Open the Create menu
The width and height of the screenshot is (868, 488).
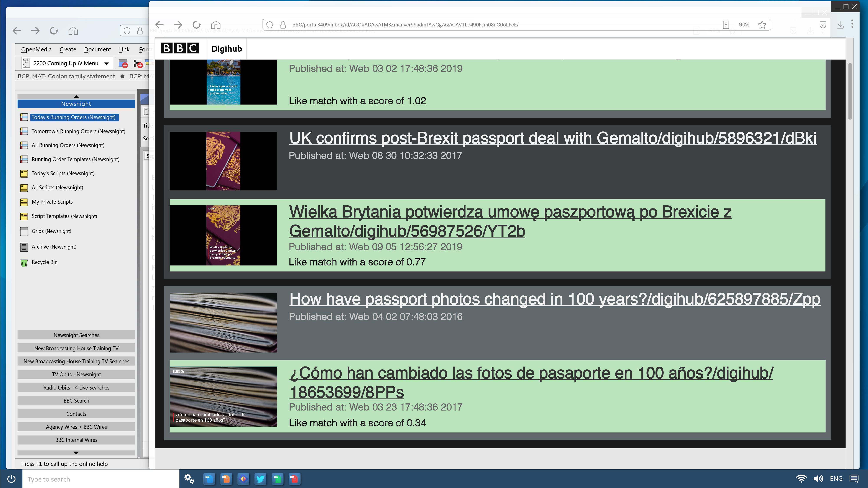point(68,49)
